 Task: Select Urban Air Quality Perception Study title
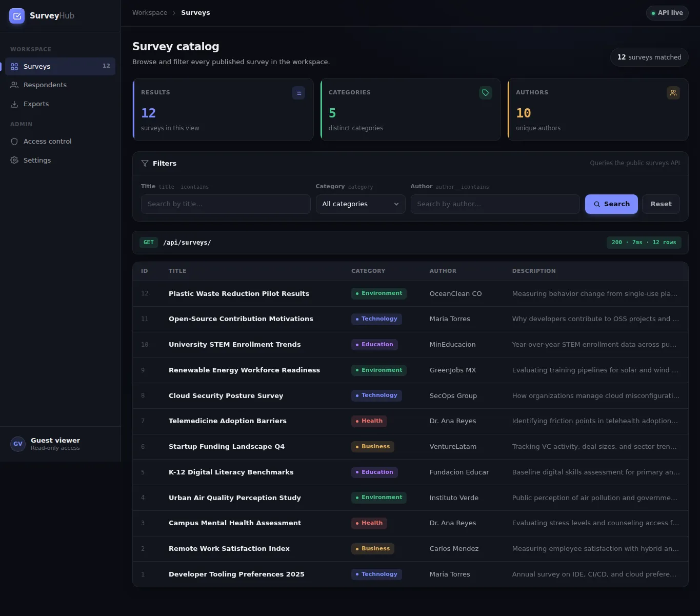(235, 498)
